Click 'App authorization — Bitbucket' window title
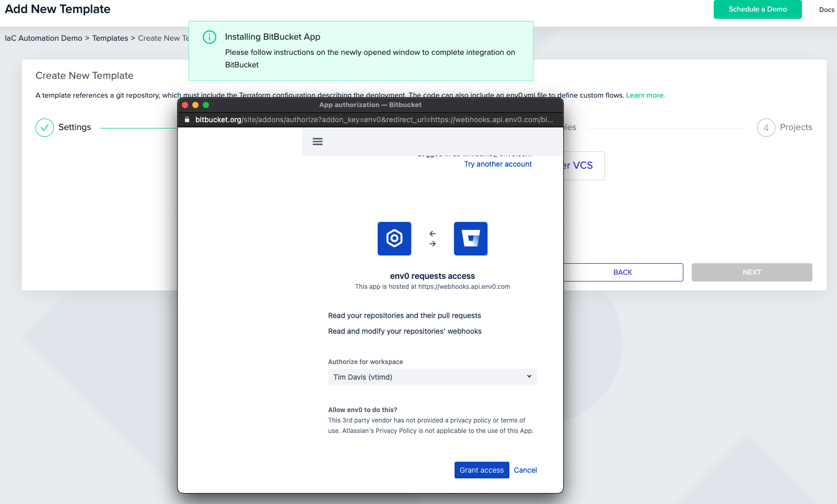The image size is (837, 504). click(x=370, y=105)
